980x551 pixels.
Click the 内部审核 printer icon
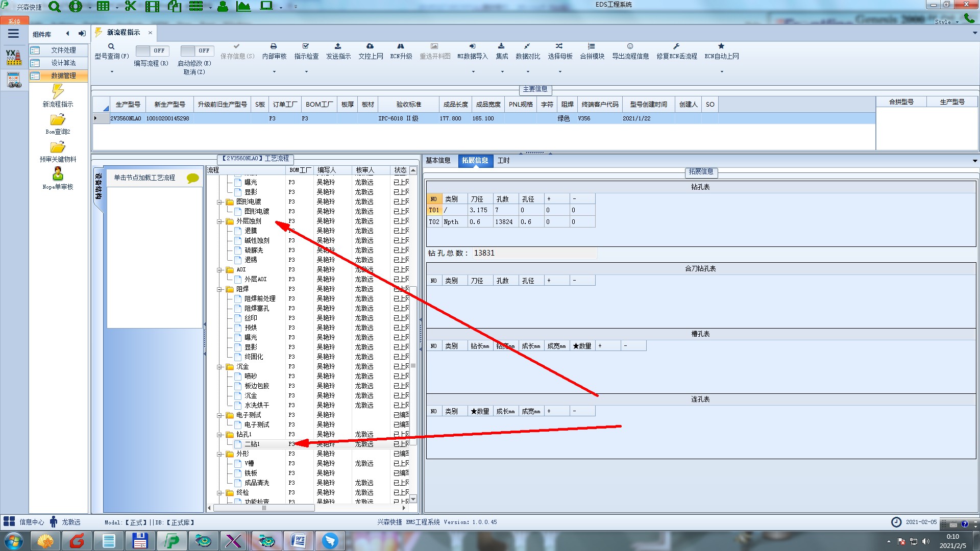point(274,46)
